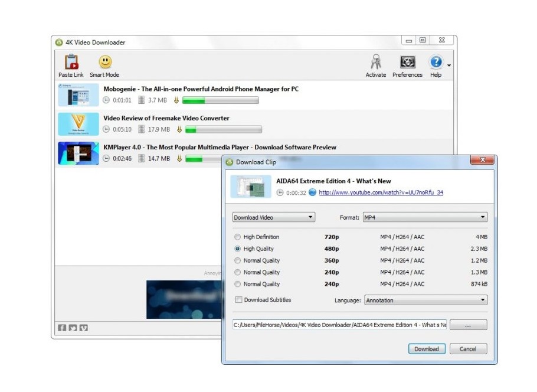The width and height of the screenshot is (537, 392).
Task: Click download arrow icon on Mobogenie row
Action: tap(176, 100)
